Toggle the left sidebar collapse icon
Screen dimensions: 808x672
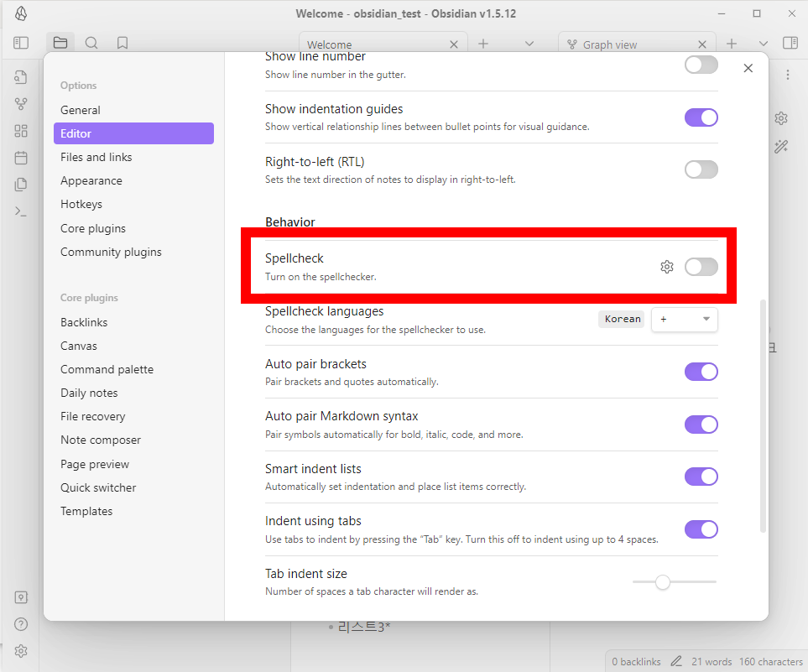click(21, 43)
